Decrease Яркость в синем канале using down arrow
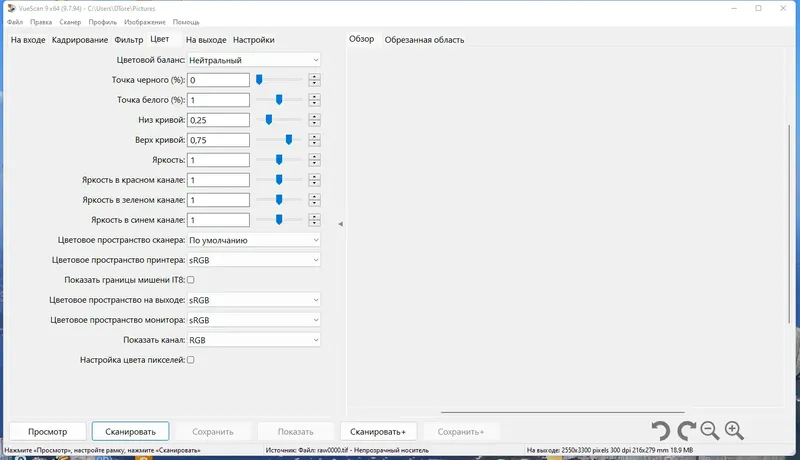 (x=314, y=223)
